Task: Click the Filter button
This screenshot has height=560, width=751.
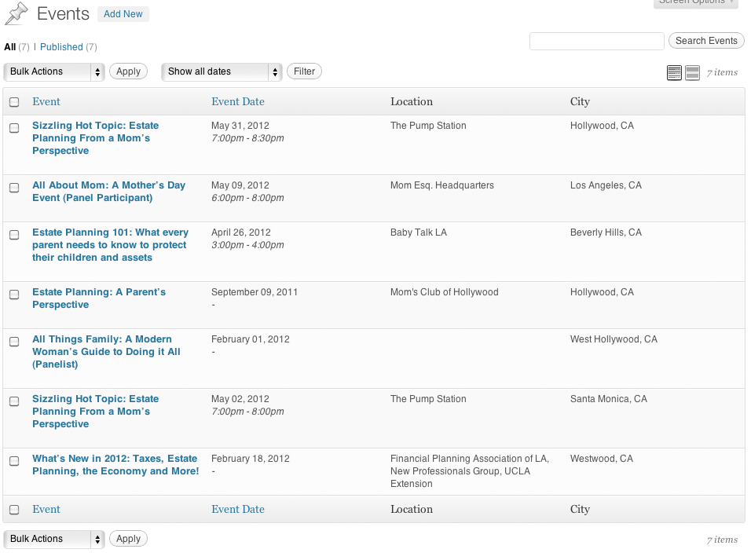Action: tap(304, 71)
